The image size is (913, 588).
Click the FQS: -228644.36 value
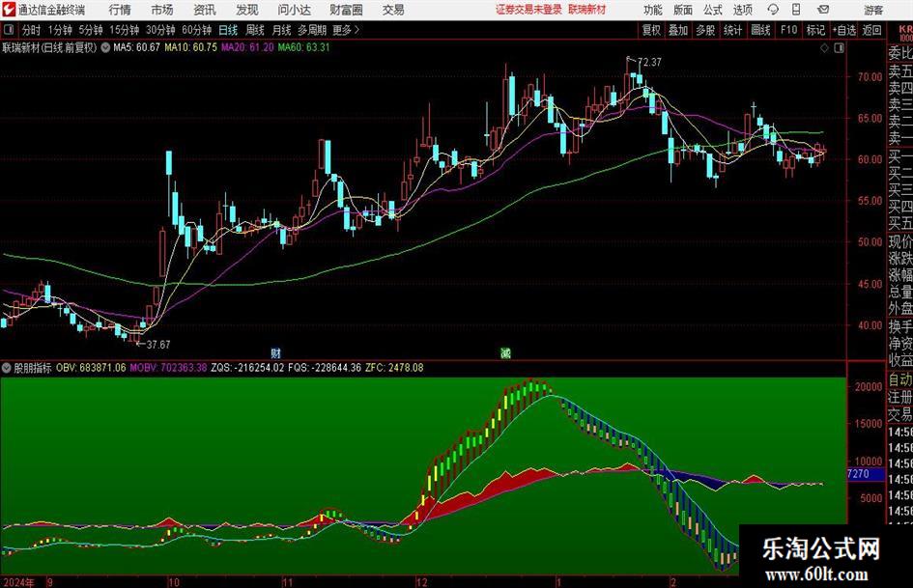[x=325, y=368]
